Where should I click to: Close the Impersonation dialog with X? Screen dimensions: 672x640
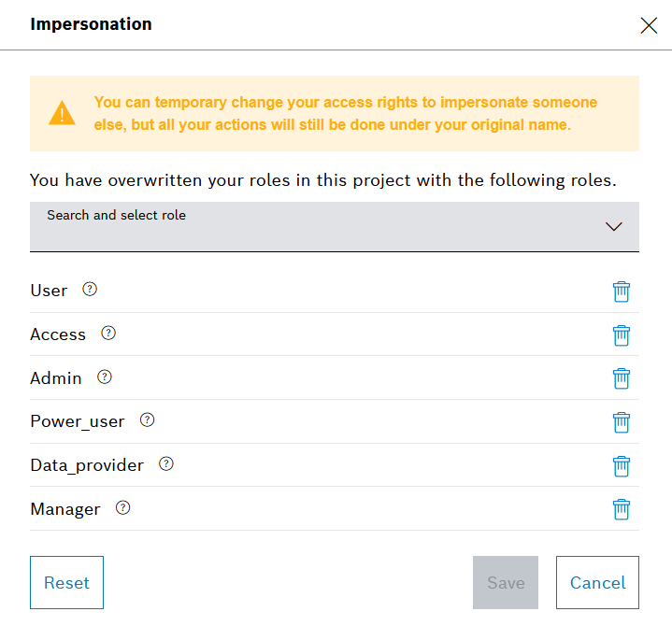coord(649,25)
